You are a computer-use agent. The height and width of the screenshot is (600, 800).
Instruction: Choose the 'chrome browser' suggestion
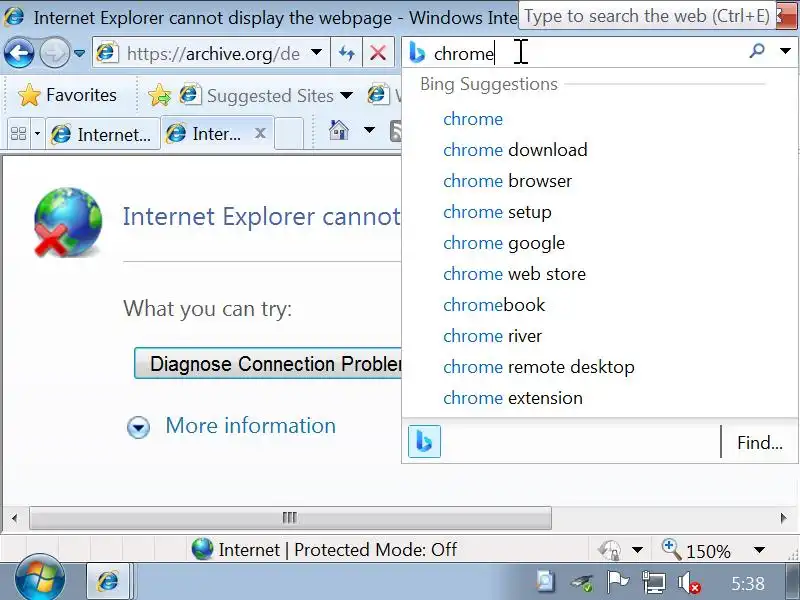[508, 181]
